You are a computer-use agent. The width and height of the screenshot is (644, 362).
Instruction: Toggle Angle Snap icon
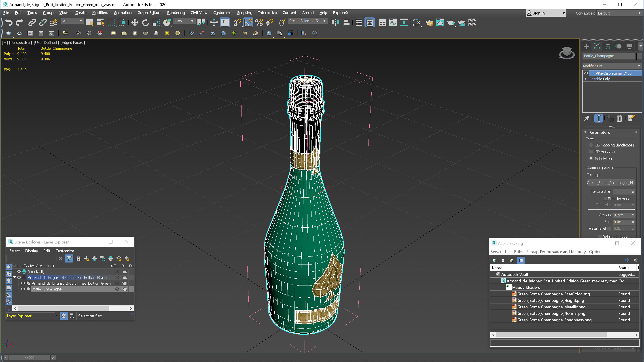pos(248,23)
